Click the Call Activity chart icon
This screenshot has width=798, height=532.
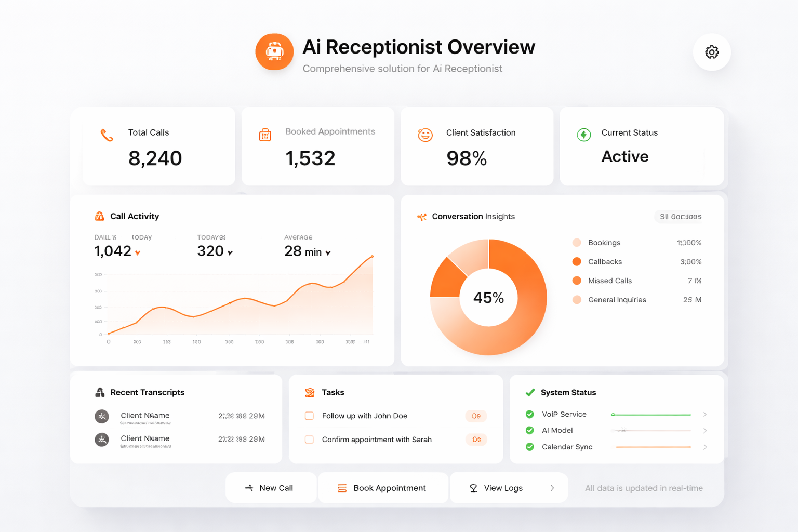pyautogui.click(x=99, y=216)
